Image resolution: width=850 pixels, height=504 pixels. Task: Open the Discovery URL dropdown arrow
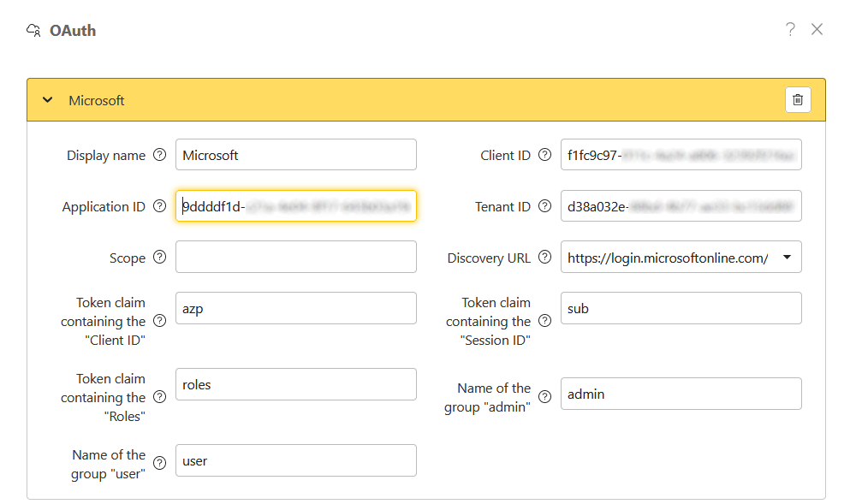click(x=787, y=258)
